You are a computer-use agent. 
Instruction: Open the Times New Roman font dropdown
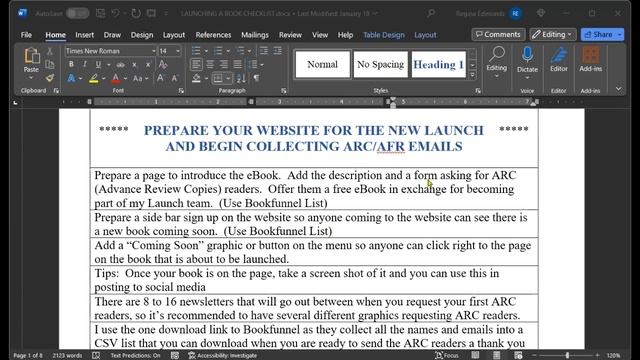pos(154,51)
